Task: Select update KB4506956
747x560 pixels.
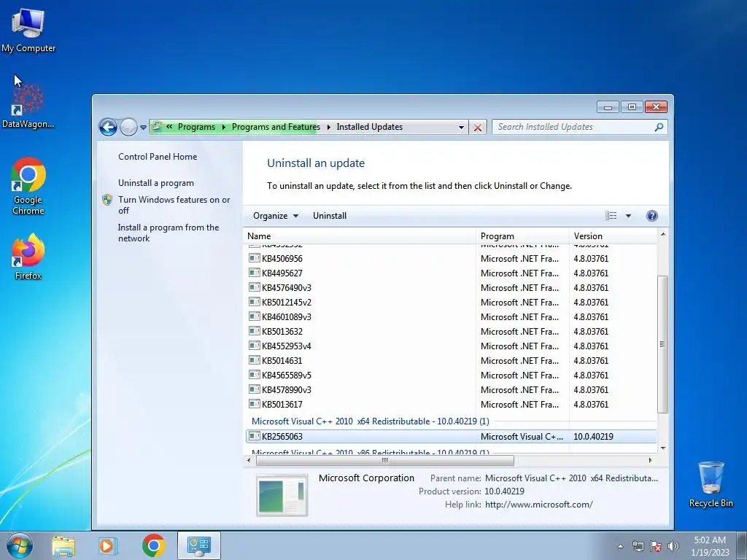Action: (451, 259)
